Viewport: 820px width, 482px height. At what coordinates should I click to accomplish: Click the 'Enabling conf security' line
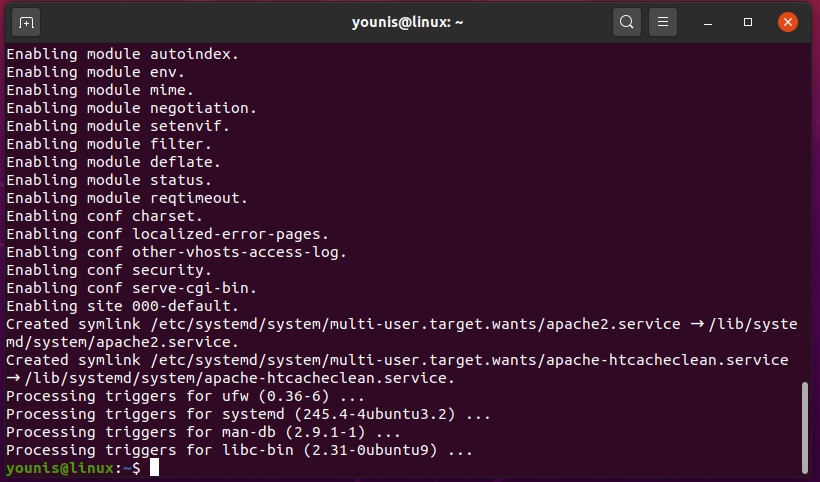click(x=109, y=270)
